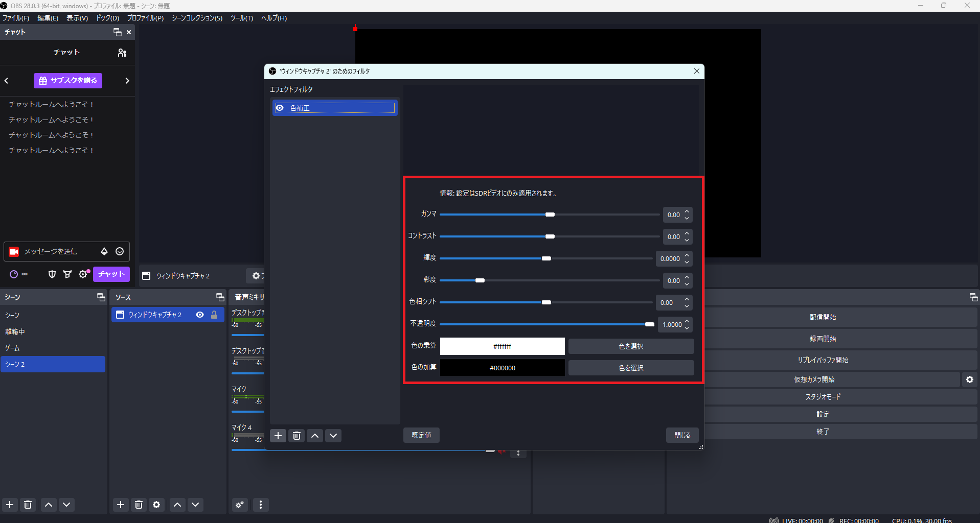
Task: Click 色を選択 for 色の加算
Action: [631, 368]
